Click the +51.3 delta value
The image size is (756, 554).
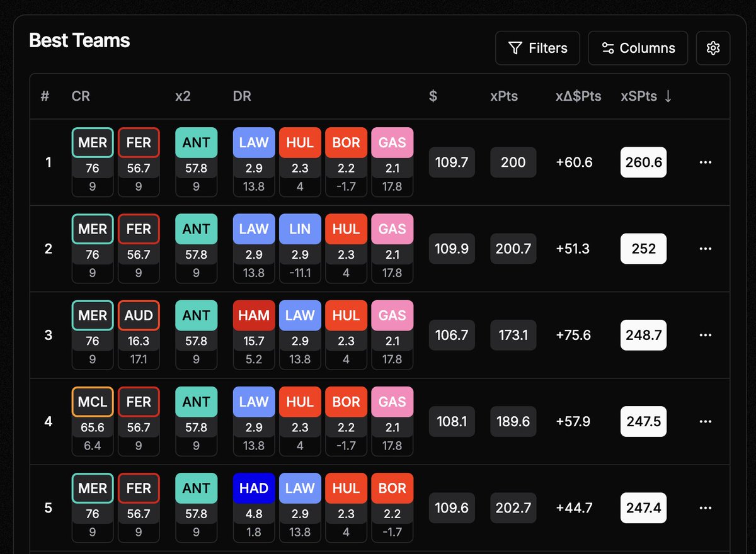(573, 249)
